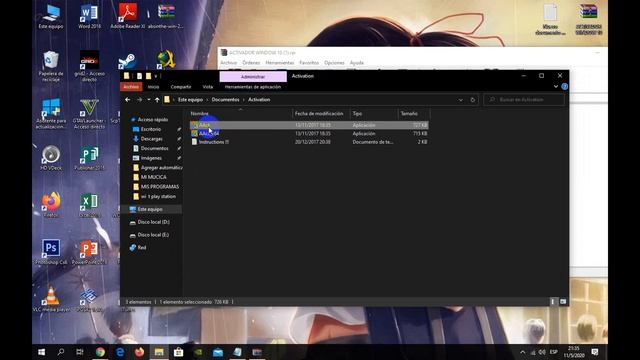
Task: Open Papelera de reciclaje on desktop
Action: coord(51,67)
